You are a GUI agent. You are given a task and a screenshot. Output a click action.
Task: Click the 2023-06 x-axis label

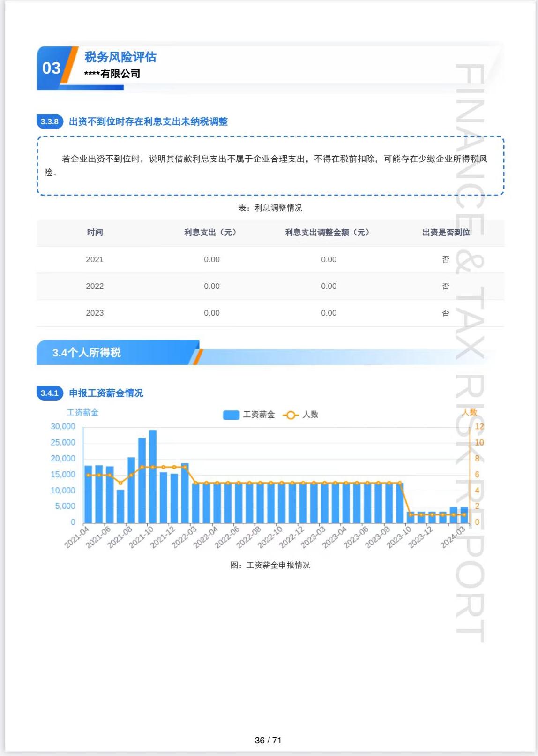pyautogui.click(x=356, y=537)
